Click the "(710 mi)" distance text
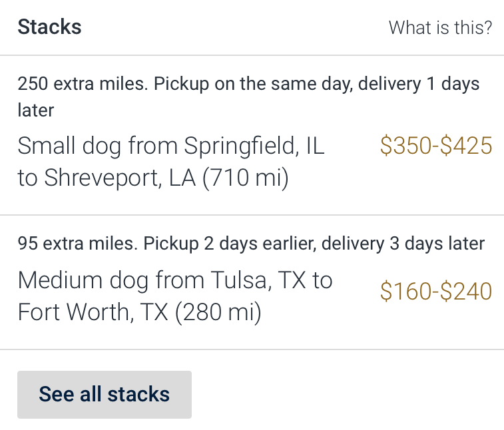504x430 pixels. [x=245, y=178]
